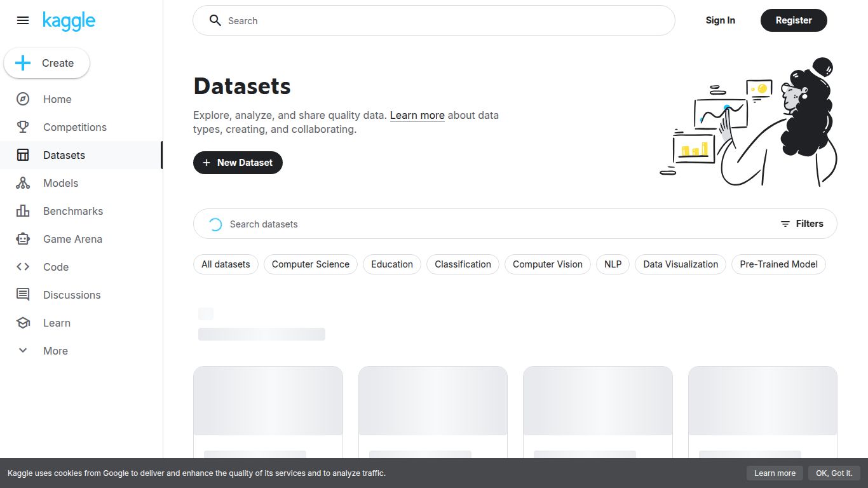Expand the More sidebar section
The height and width of the screenshot is (488, 868).
coord(22,351)
